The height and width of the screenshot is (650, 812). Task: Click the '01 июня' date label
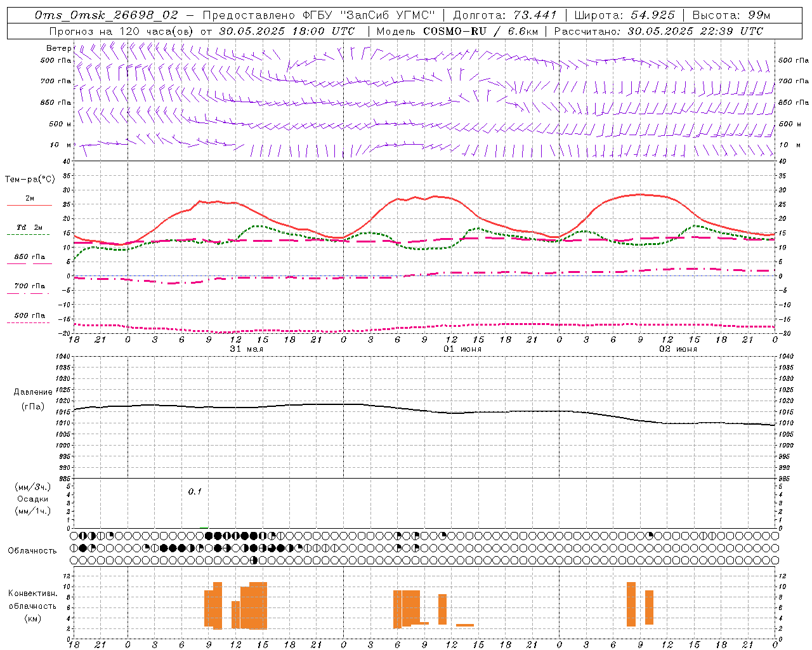pos(462,349)
